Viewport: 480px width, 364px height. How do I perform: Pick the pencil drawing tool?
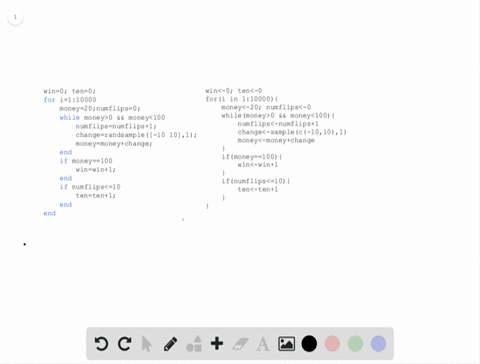click(x=170, y=344)
